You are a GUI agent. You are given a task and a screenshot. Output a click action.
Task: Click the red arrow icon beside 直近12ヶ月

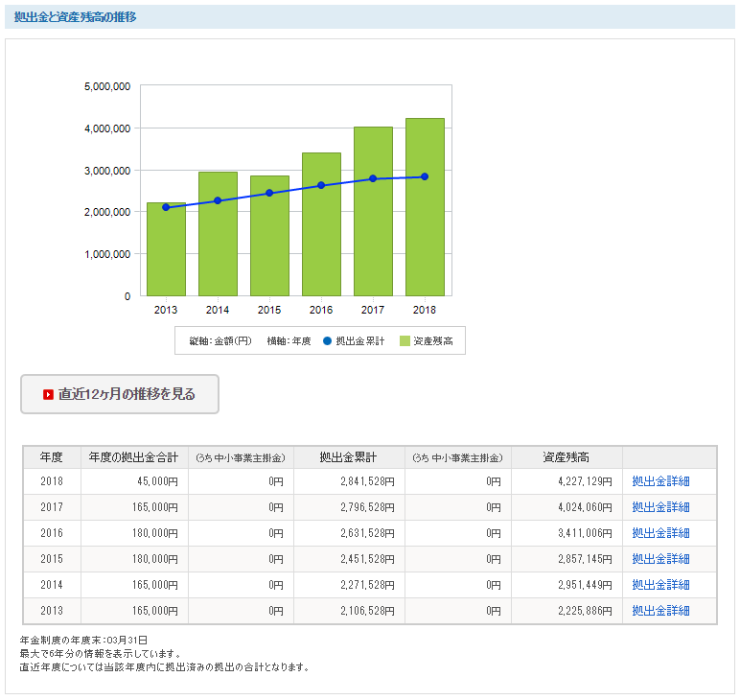pyautogui.click(x=48, y=395)
